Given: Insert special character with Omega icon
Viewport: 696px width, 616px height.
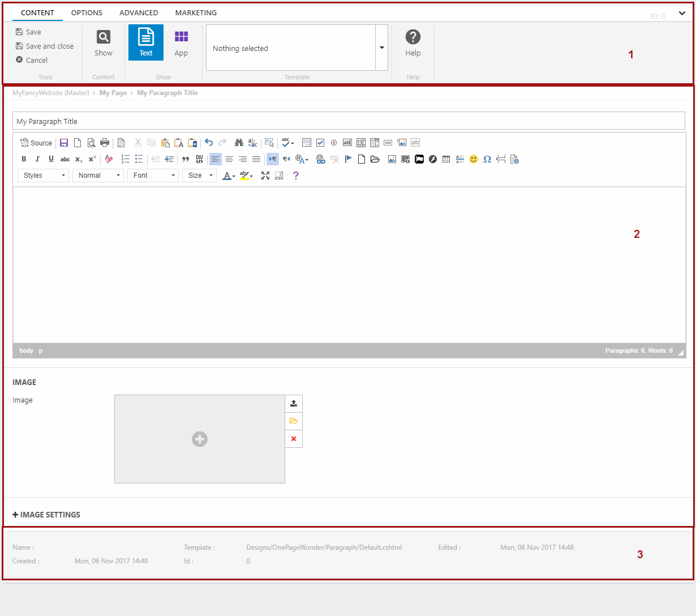Looking at the screenshot, I should [487, 159].
